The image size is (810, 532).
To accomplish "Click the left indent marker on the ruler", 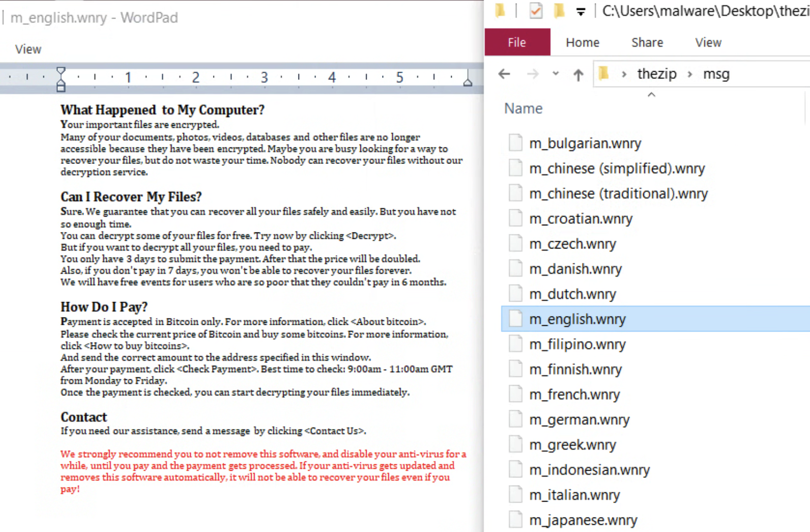I will point(61,79).
